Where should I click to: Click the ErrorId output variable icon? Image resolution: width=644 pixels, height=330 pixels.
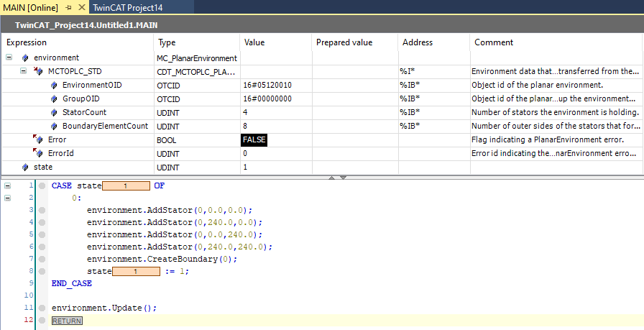(x=38, y=153)
